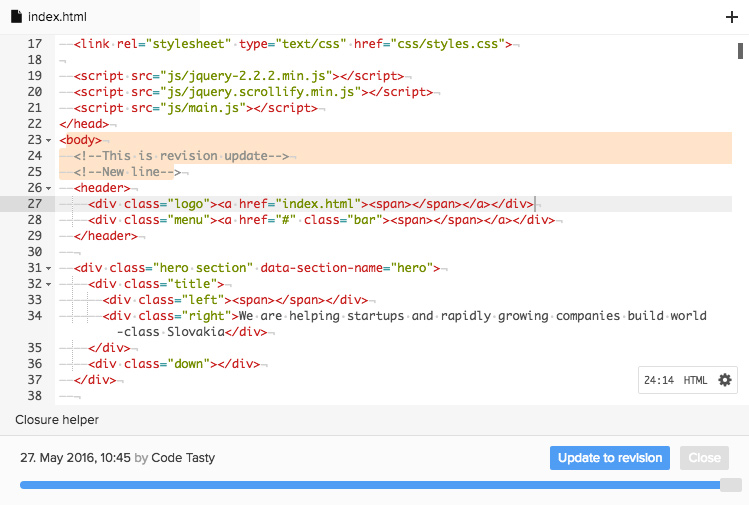This screenshot has width=749, height=505.
Task: Add a new tab with plus icon
Action: [x=731, y=17]
